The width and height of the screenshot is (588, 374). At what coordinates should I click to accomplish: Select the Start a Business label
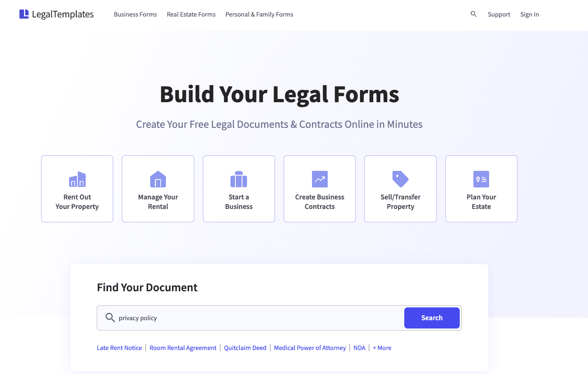point(239,202)
